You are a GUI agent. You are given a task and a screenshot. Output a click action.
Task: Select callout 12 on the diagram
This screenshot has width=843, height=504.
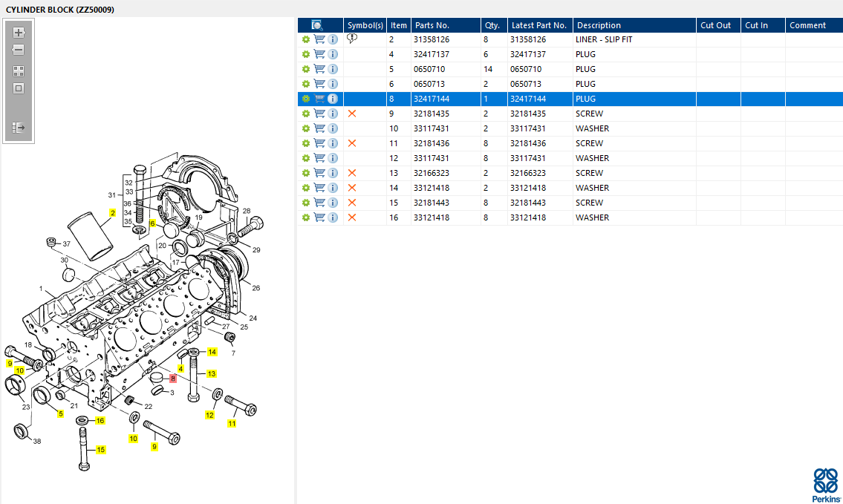(209, 415)
